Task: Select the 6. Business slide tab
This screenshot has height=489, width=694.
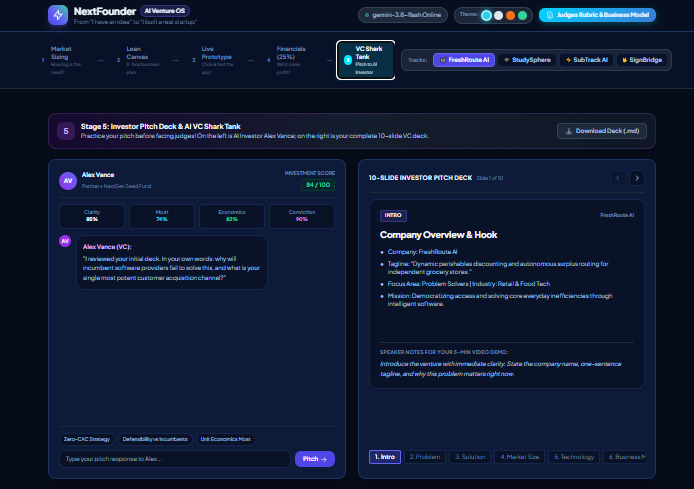Action: pyautogui.click(x=625, y=457)
